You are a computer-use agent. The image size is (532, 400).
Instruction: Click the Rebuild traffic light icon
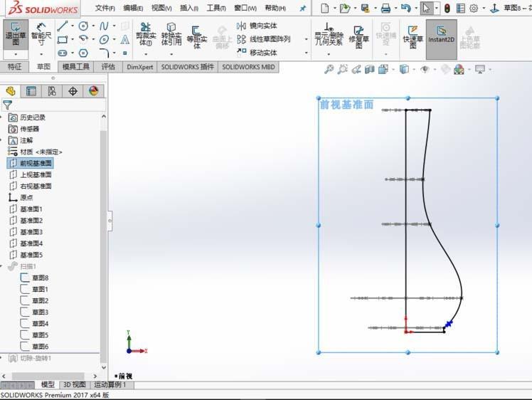[x=447, y=8]
